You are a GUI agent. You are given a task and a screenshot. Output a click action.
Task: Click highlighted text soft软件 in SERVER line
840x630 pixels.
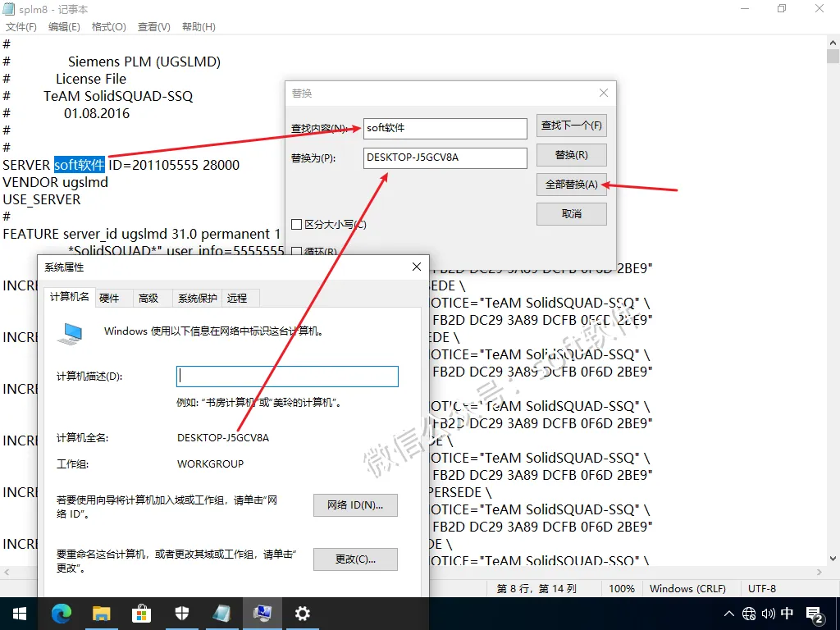(x=80, y=165)
